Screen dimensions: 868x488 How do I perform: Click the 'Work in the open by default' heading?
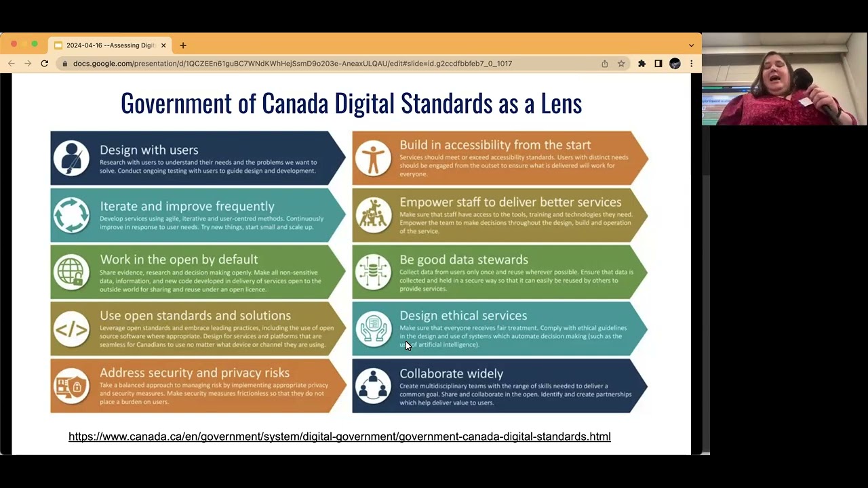pos(179,260)
